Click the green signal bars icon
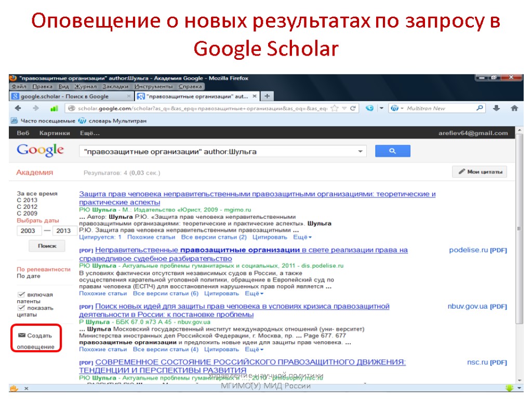Image resolution: width=532 pixels, height=399 pixels. (54, 109)
